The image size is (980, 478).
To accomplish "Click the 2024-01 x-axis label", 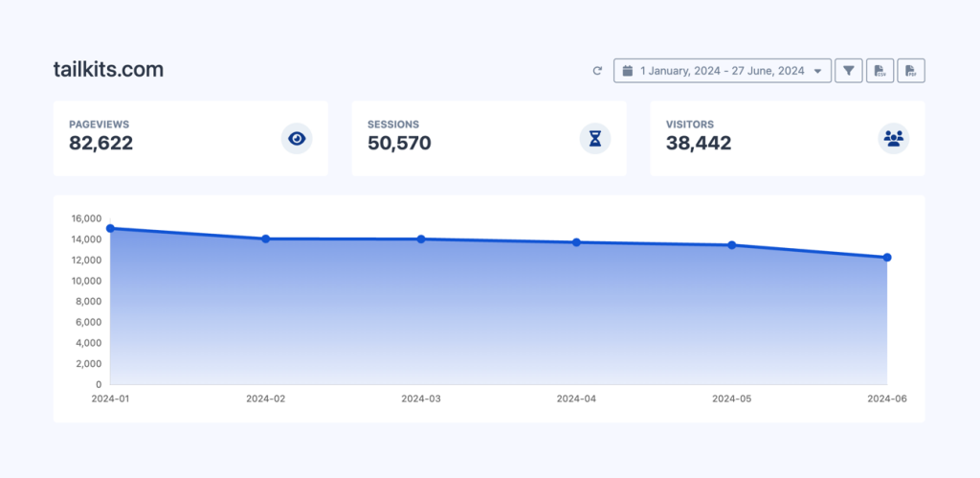I will [110, 398].
